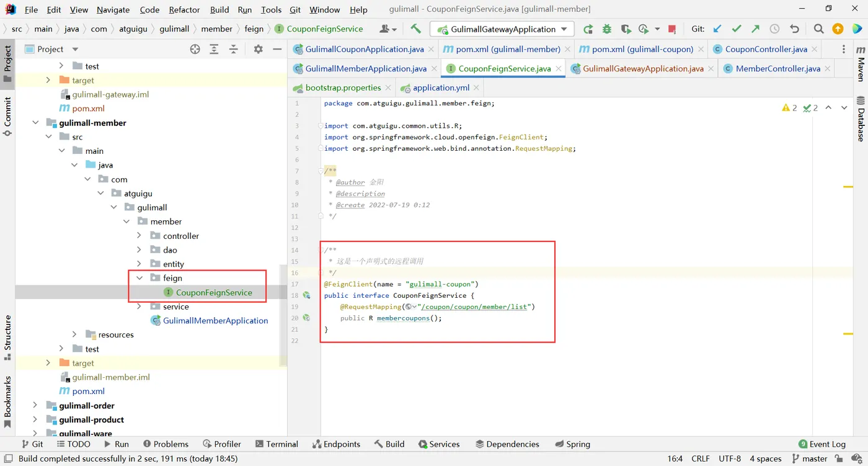Open the Maven tool window
The image size is (868, 466).
[x=861, y=64]
